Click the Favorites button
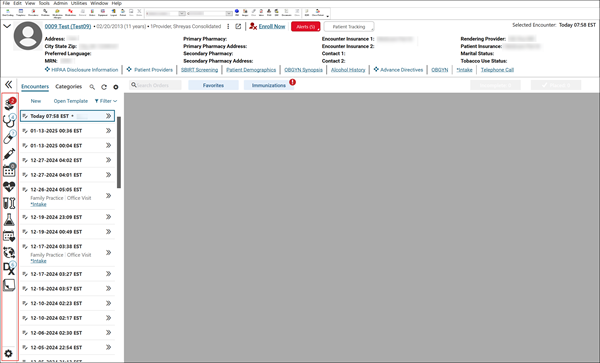Screen dimensions: 600x363 coord(213,85)
